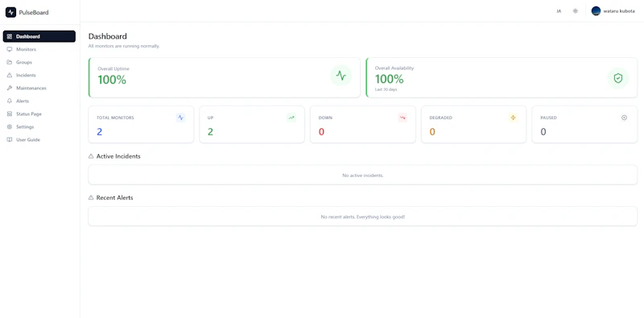Click the Status Page server icon

10,114
